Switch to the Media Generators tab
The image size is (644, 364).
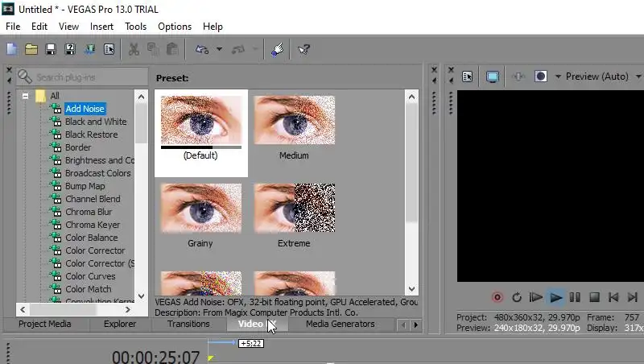tap(340, 325)
